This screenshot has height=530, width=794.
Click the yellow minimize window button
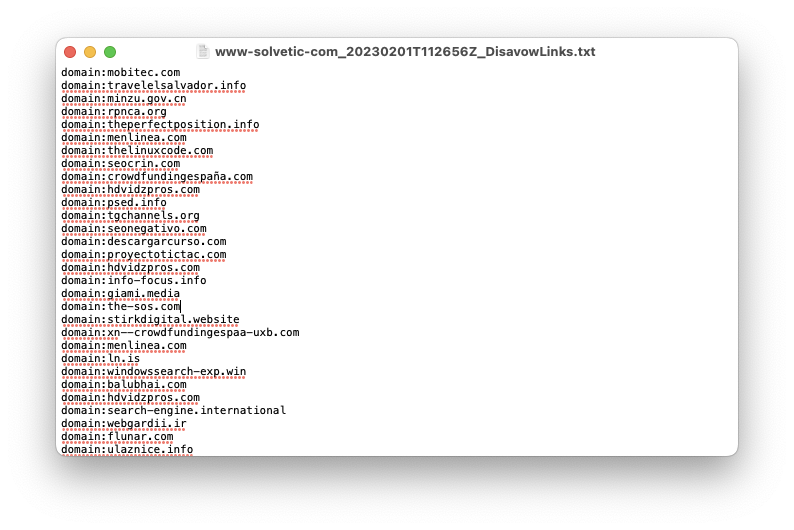[90, 52]
